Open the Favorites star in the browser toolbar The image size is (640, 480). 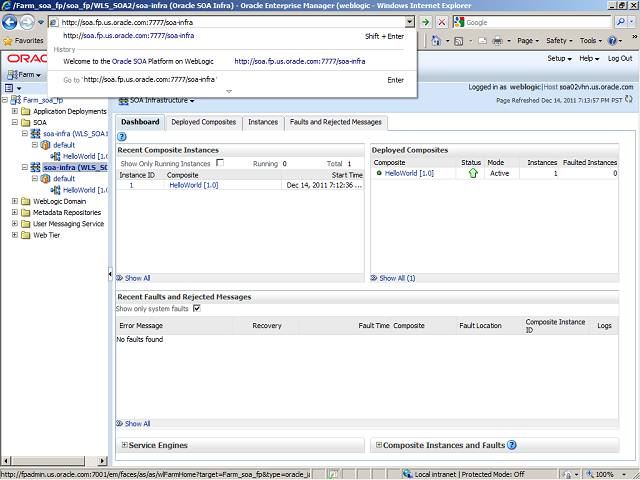(8, 41)
